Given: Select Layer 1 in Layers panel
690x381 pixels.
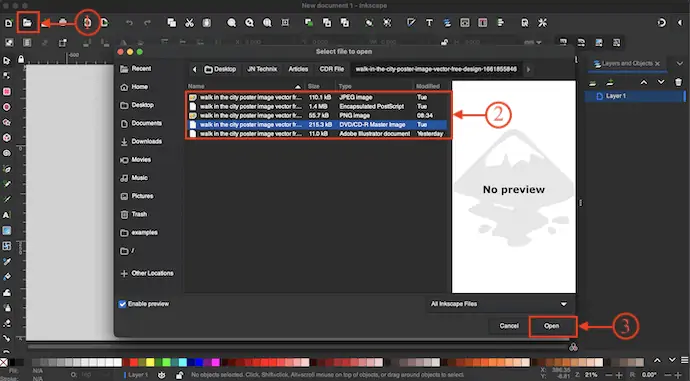Looking at the screenshot, I should (x=634, y=96).
